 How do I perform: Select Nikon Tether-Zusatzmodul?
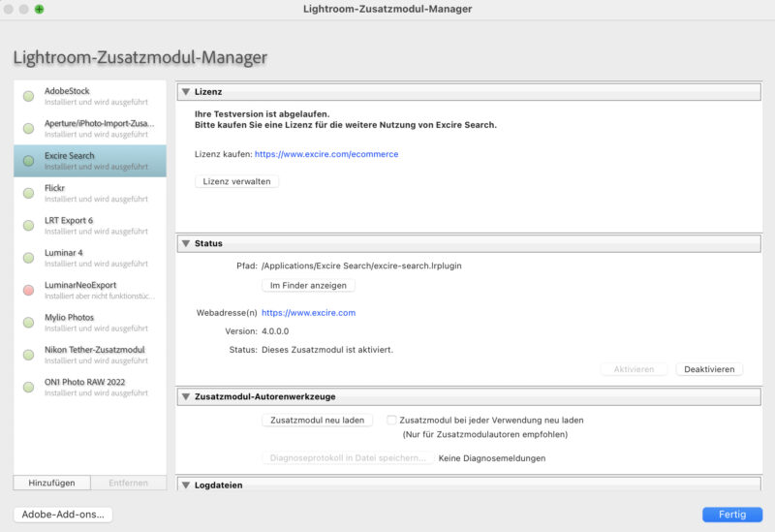tap(90, 355)
